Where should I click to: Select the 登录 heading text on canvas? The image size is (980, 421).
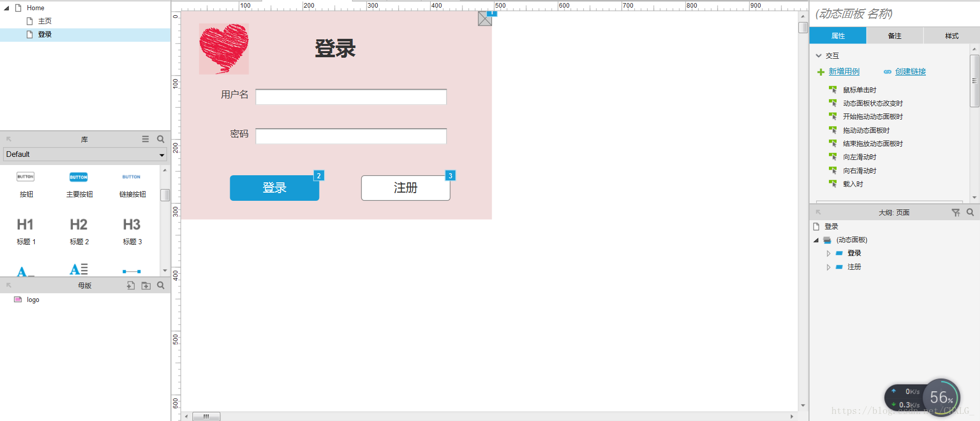tap(335, 49)
